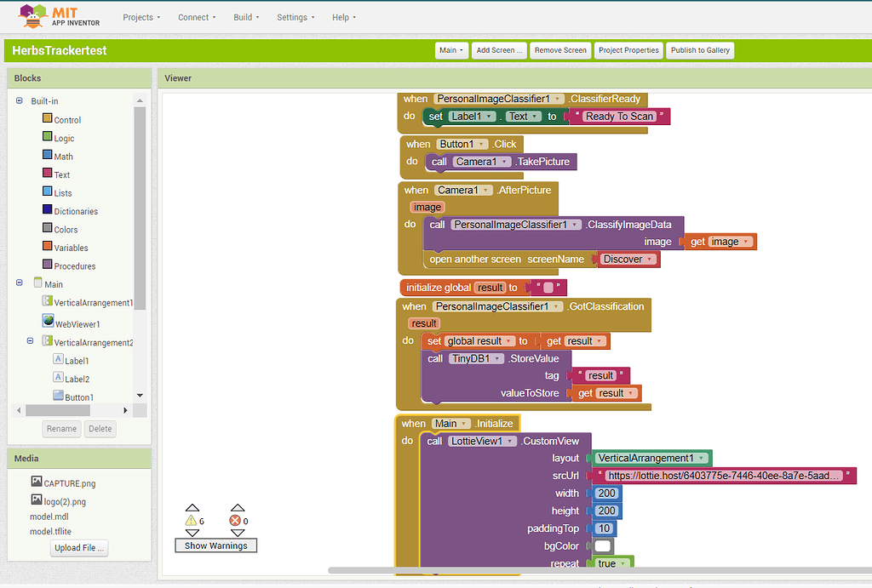Click the bgColor swatch in LottieView block

click(x=601, y=545)
